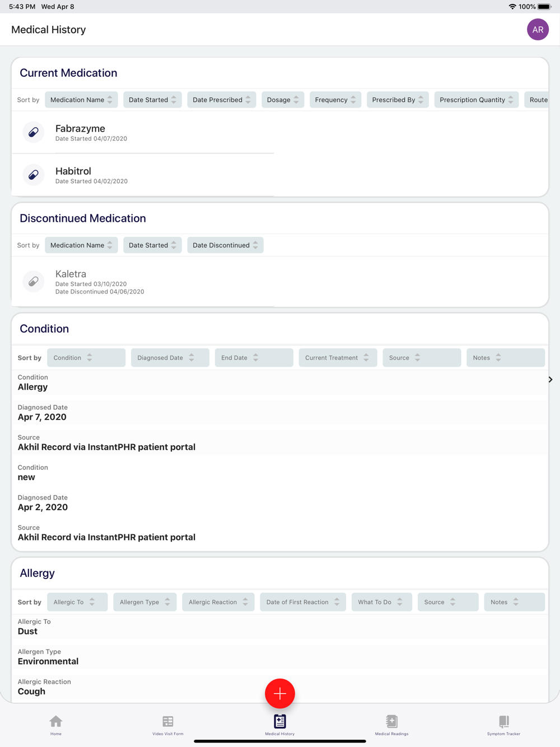Open the AR profile avatar

tap(538, 30)
